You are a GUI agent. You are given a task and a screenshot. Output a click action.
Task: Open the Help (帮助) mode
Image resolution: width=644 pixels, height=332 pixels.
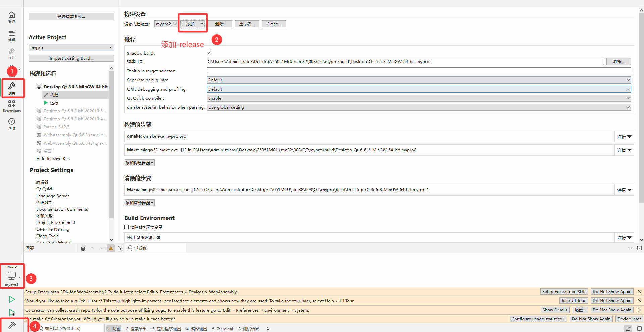(12, 124)
